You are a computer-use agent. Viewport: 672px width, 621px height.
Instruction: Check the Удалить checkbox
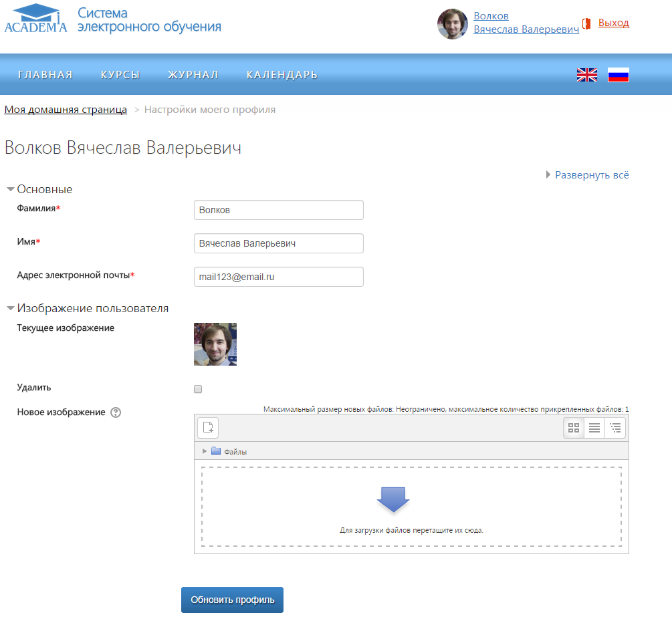[198, 389]
